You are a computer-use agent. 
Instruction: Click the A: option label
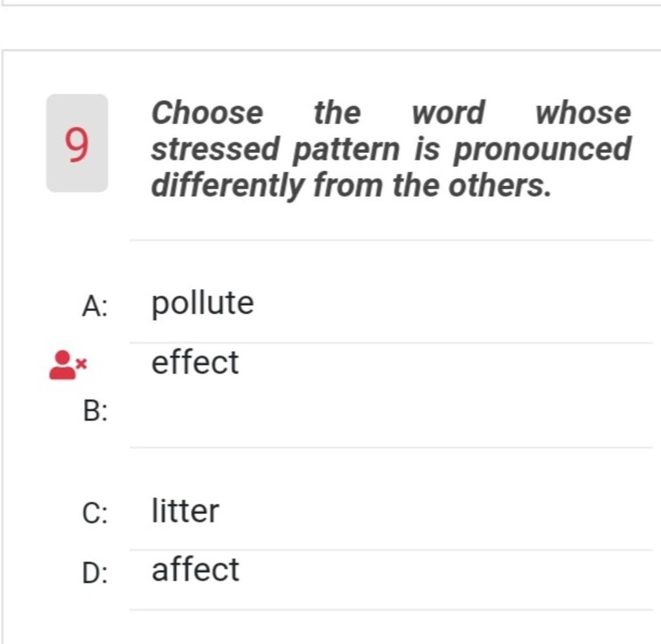tap(96, 306)
